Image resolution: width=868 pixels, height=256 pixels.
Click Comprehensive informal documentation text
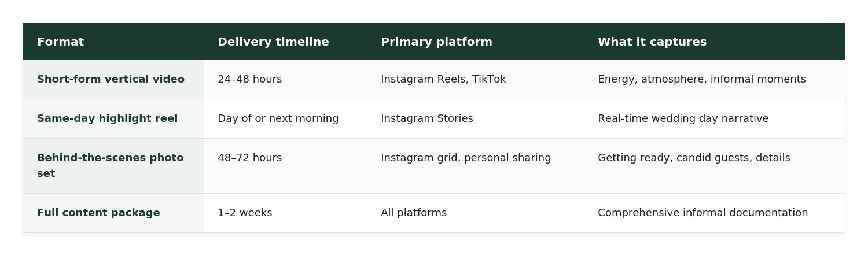[703, 213]
